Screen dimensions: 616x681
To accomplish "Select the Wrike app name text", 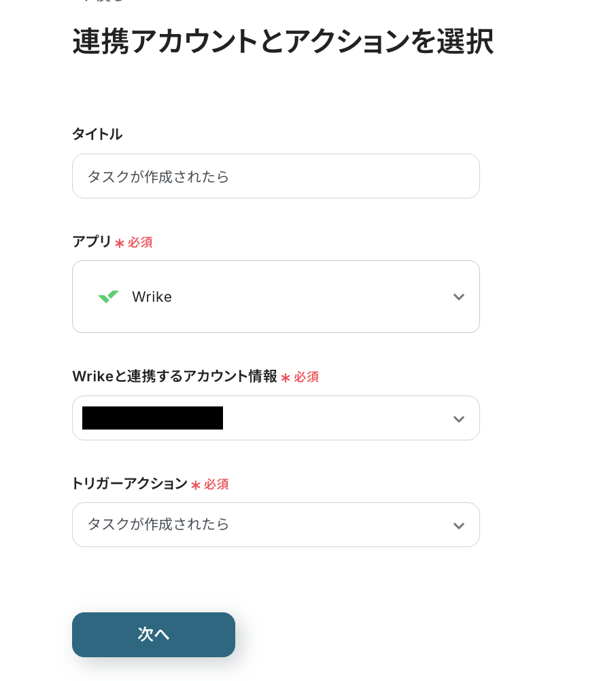I will coord(152,297).
